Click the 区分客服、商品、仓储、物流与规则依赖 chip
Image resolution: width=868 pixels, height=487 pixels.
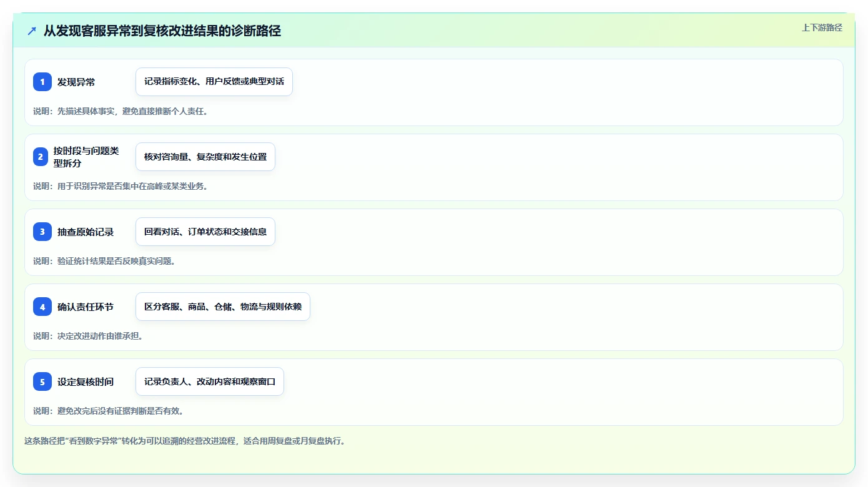coord(223,307)
